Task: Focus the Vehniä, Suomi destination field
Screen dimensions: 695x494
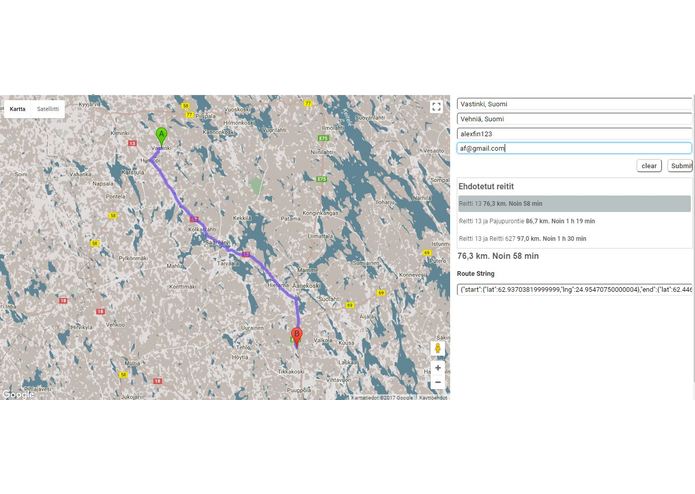Action: click(574, 119)
